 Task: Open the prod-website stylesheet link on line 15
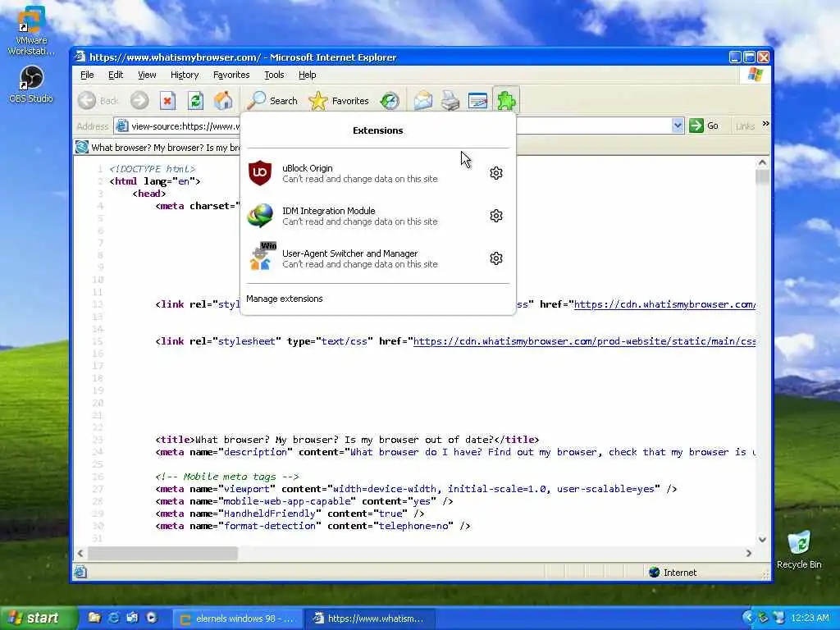click(584, 341)
